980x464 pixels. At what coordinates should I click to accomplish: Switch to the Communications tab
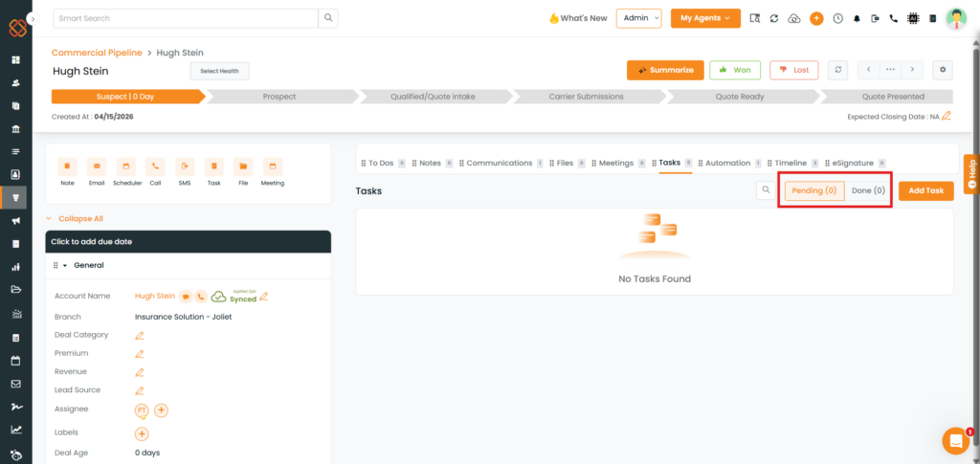499,163
